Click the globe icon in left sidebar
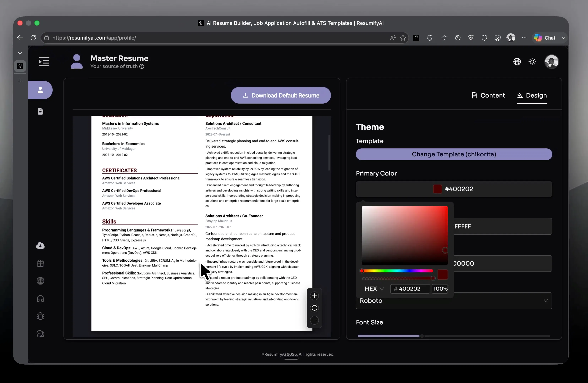 (x=40, y=281)
